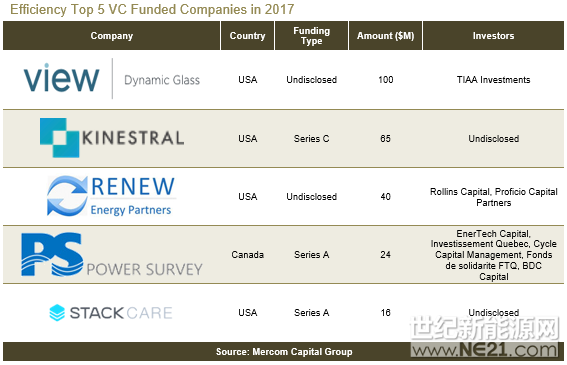This screenshot has height=365, width=567.
Task: Click the View Dynamic Glass logo
Action: tap(112, 78)
